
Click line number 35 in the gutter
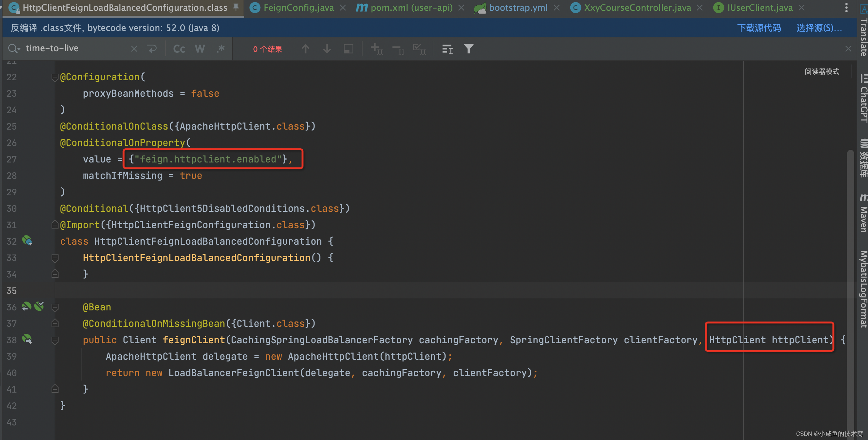(11, 290)
